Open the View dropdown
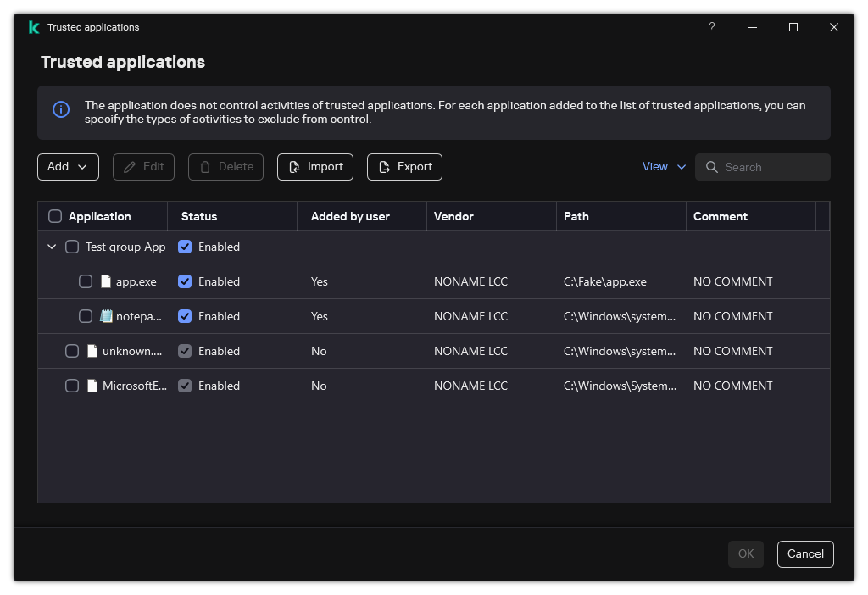This screenshot has height=595, width=868. point(664,166)
